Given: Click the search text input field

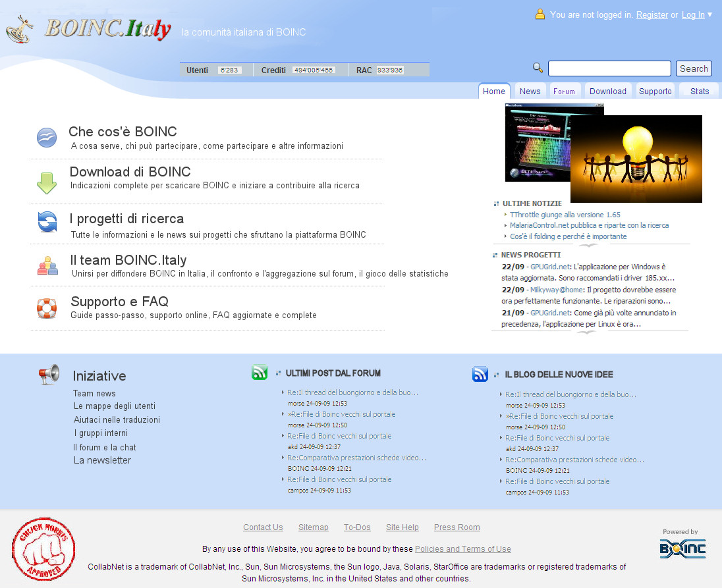Looking at the screenshot, I should 609,68.
